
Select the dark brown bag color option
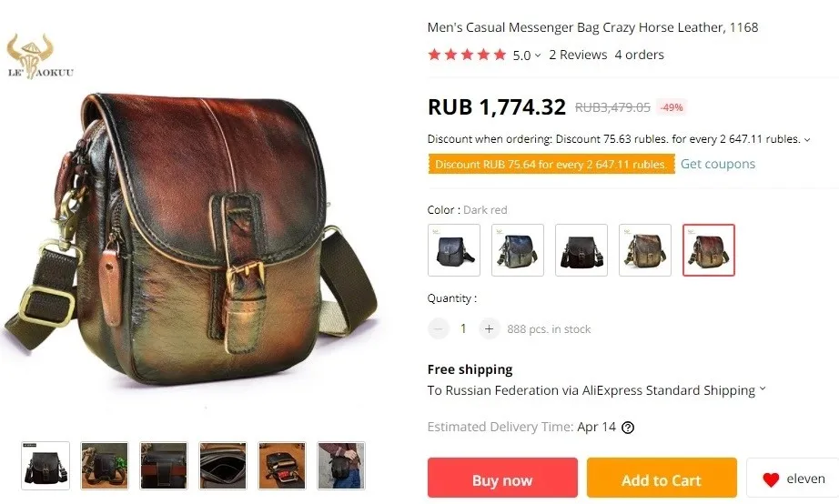click(581, 250)
